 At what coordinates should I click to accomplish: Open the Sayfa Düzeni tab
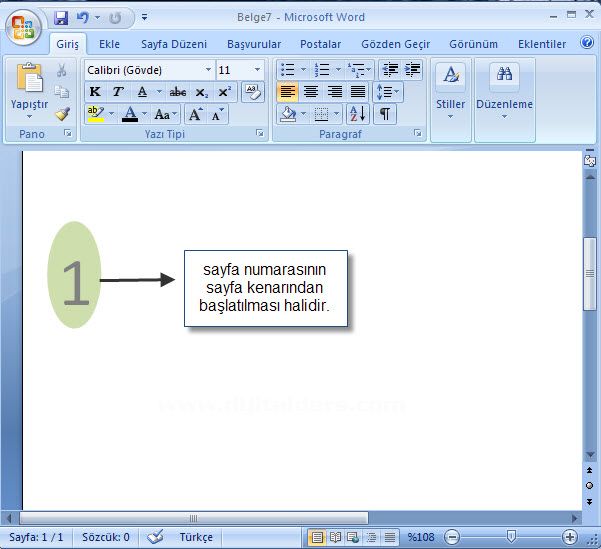[x=173, y=44]
